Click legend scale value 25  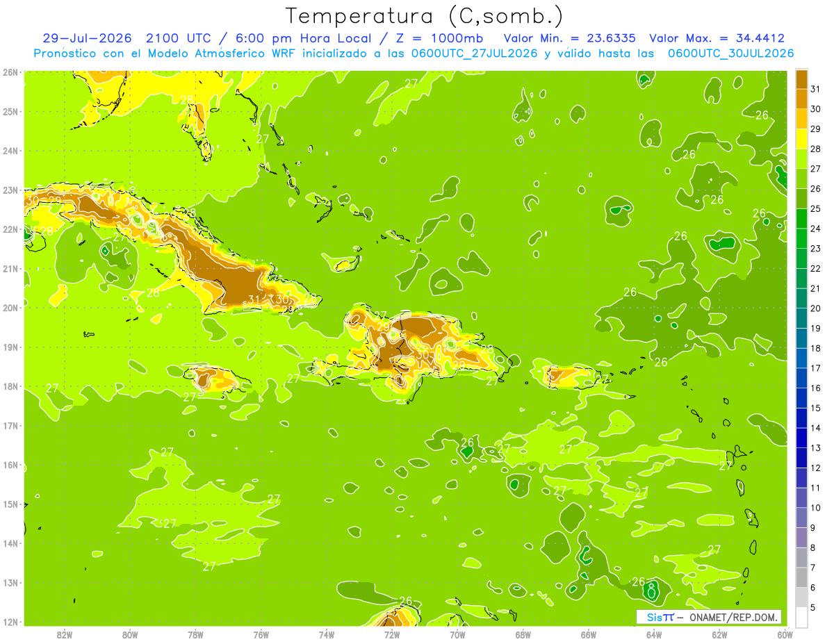pyautogui.click(x=816, y=208)
